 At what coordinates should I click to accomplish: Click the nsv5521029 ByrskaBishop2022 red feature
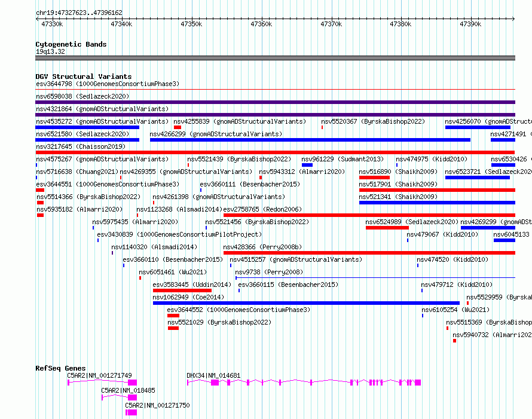pyautogui.click(x=173, y=328)
